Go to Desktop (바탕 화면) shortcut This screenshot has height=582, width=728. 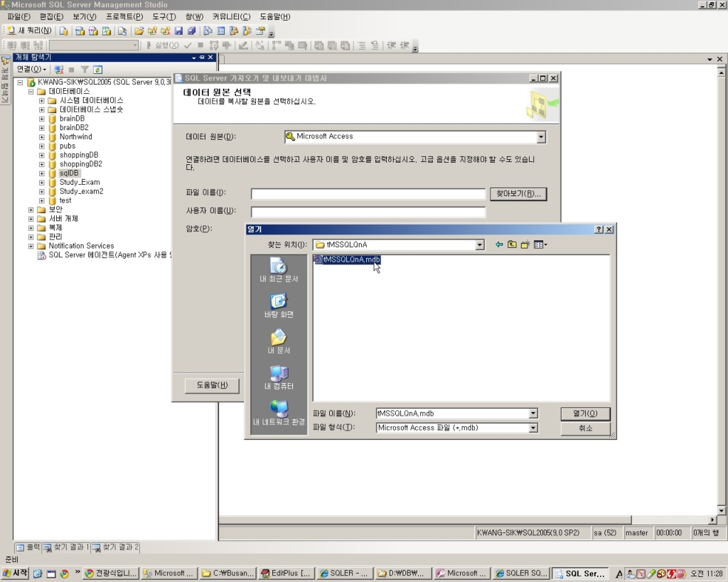[x=279, y=306]
